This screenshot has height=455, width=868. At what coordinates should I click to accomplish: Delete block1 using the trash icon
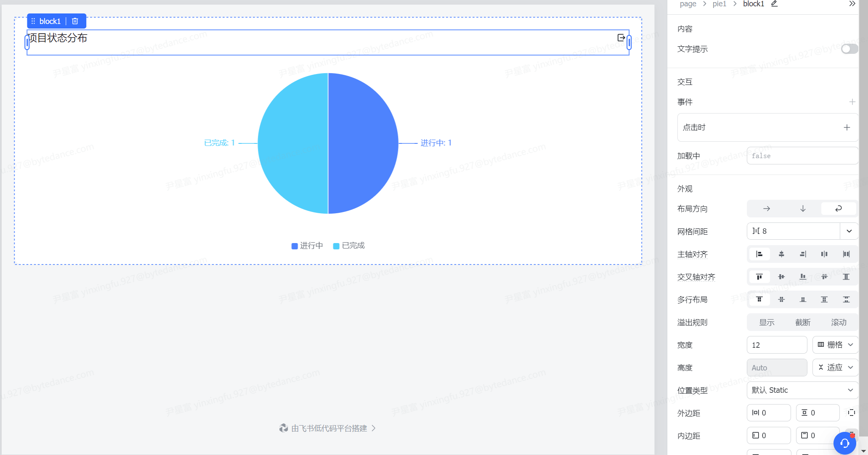75,21
